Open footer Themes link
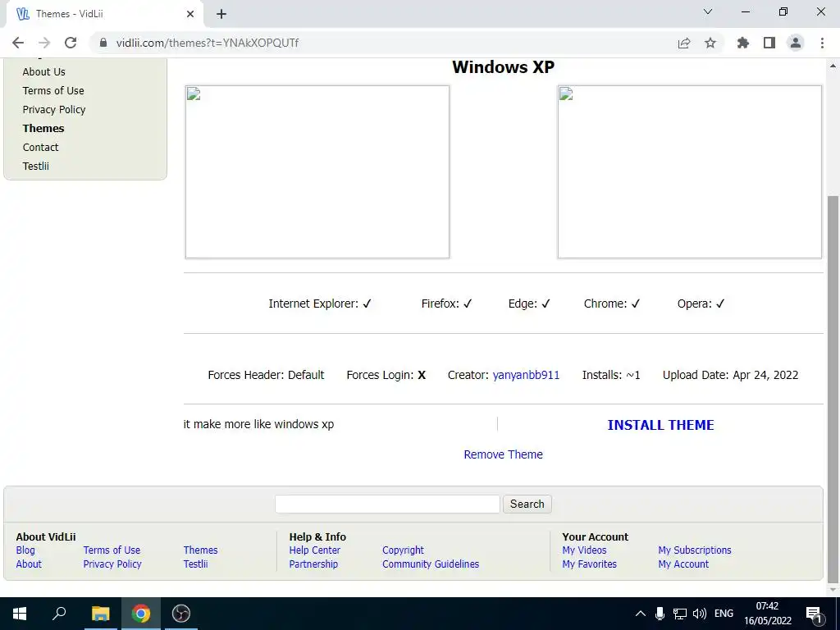This screenshot has width=840, height=630. [200, 550]
